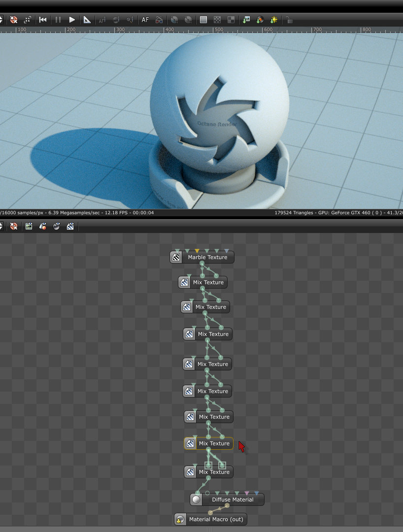403x532 pixels.
Task: Click the render play button
Action: (x=72, y=20)
